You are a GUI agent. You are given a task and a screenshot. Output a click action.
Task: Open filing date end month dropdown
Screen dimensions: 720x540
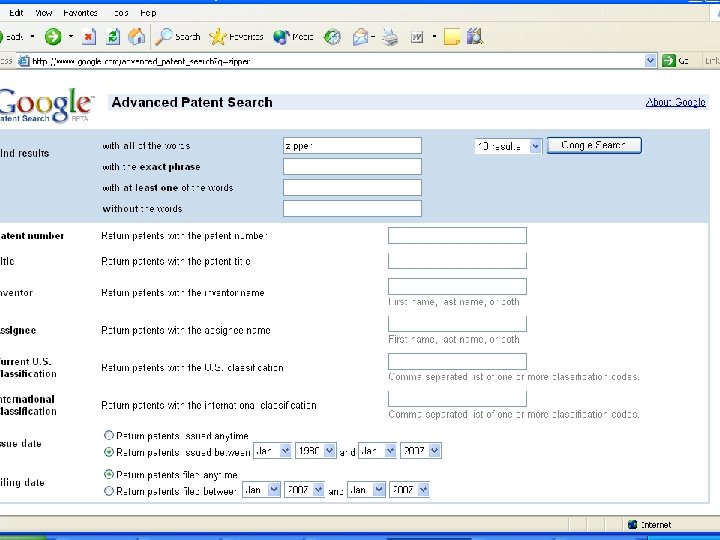click(x=366, y=490)
